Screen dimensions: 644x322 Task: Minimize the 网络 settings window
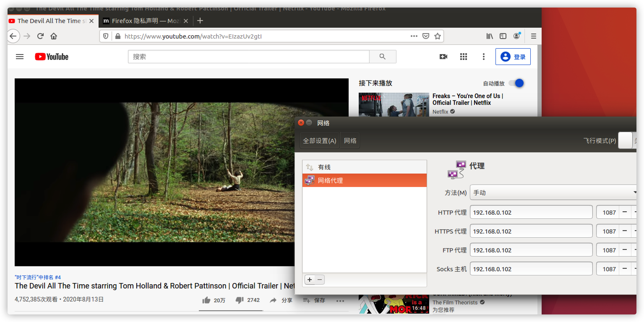(309, 123)
